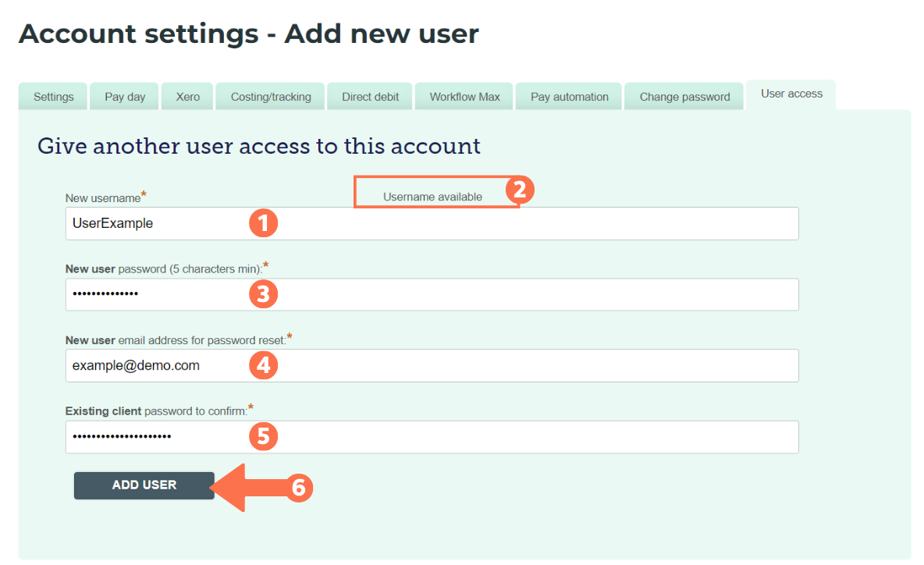Select the new user password field
924x565 pixels.
click(x=390, y=294)
